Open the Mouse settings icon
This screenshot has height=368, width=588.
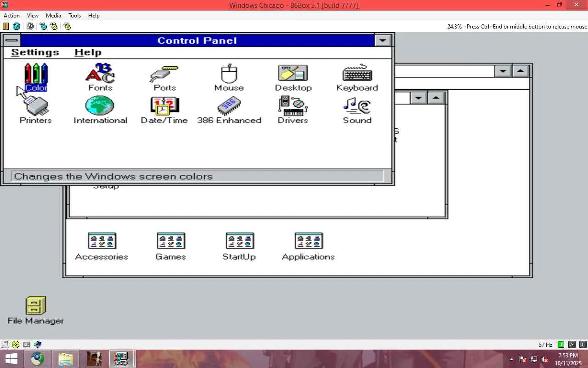229,77
